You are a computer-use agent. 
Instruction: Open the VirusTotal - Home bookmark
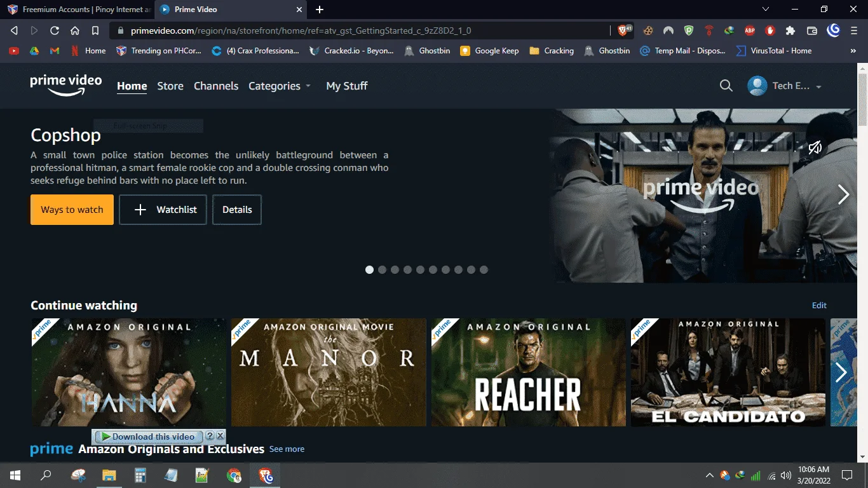773,51
